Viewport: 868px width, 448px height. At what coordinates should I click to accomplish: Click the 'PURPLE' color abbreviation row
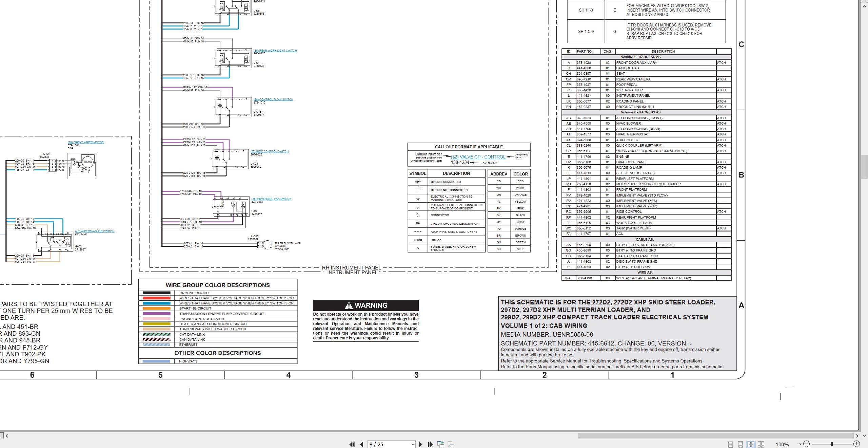point(509,229)
